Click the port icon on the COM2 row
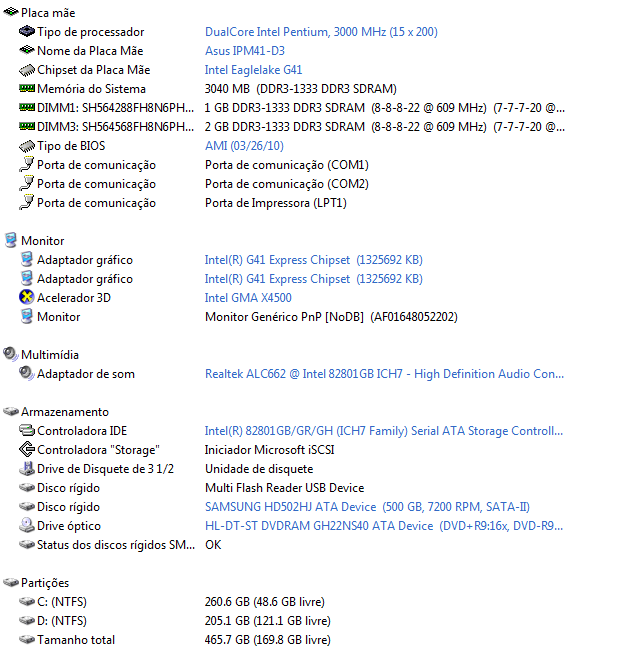The image size is (624, 664). pos(27,184)
